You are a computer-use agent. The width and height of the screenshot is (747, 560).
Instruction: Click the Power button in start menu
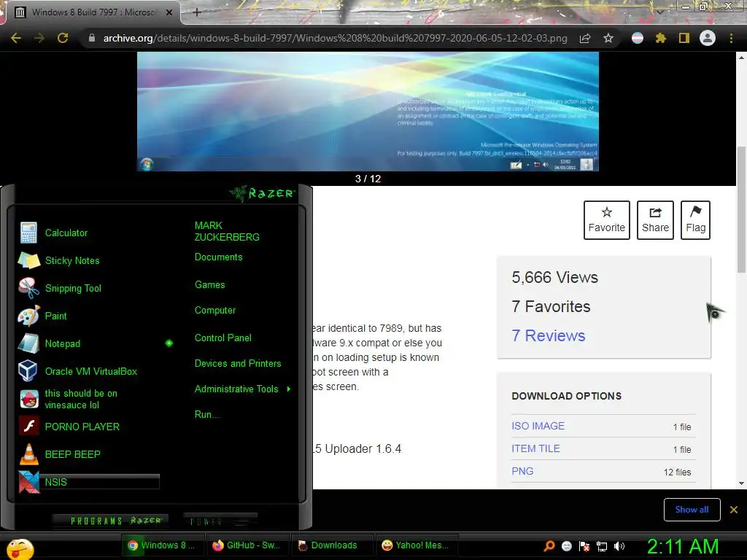pos(220,521)
